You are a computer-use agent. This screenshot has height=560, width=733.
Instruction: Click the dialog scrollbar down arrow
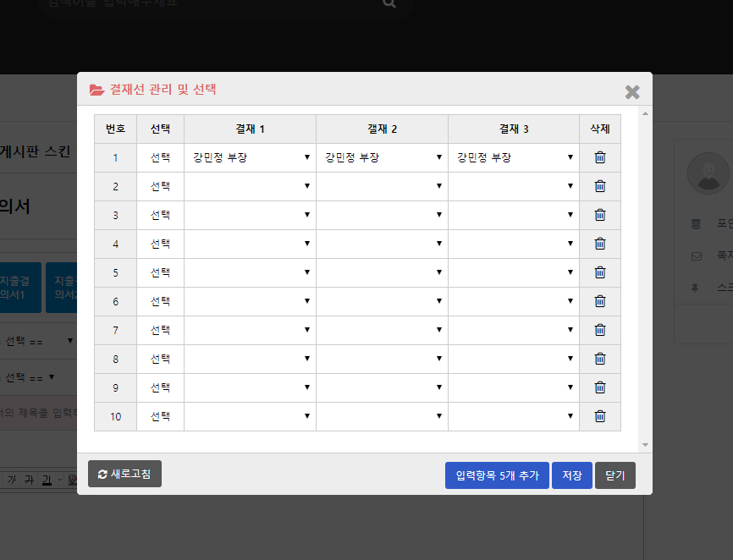pos(645,445)
